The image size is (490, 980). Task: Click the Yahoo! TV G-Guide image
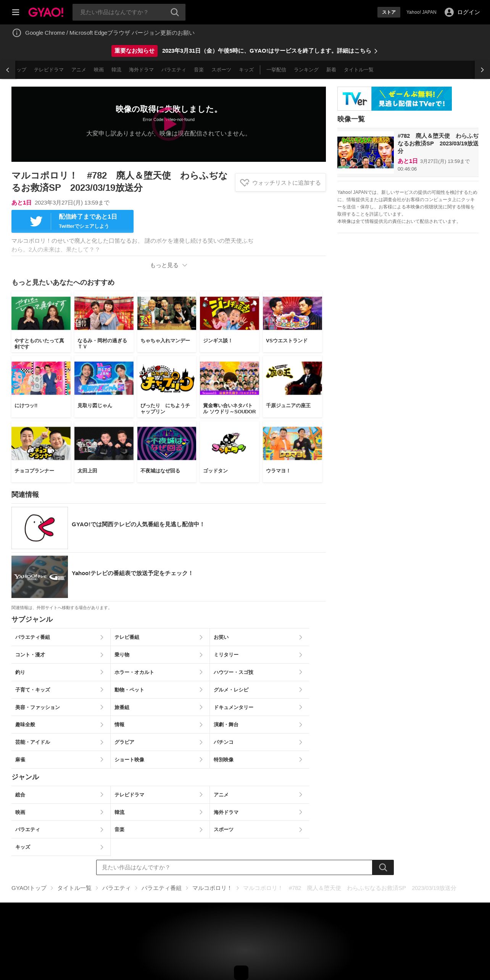[x=40, y=577]
